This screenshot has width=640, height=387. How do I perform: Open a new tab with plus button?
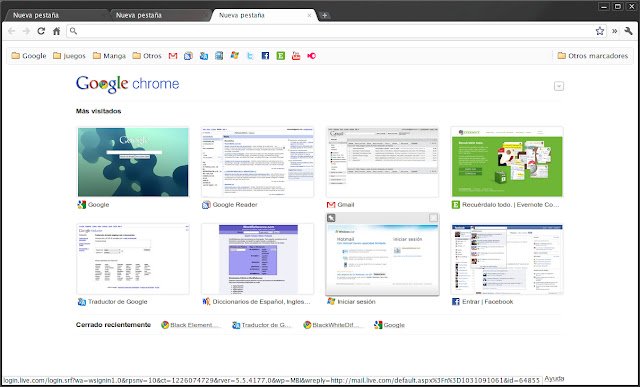[x=324, y=16]
